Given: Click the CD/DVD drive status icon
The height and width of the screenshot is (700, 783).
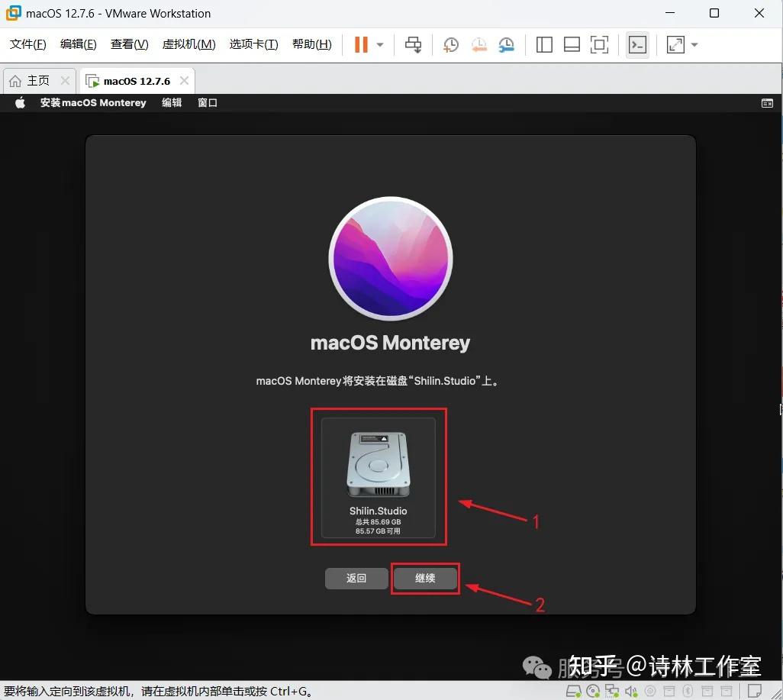Looking at the screenshot, I should pyautogui.click(x=593, y=691).
